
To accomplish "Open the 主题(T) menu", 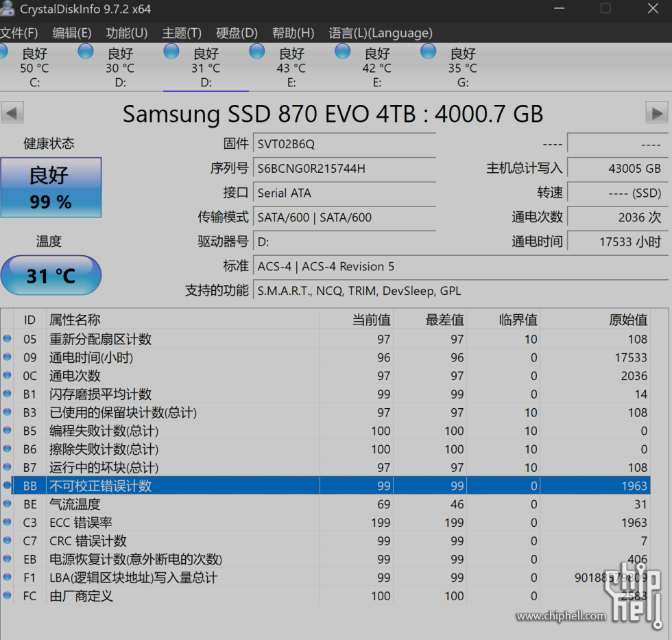I will click(182, 33).
